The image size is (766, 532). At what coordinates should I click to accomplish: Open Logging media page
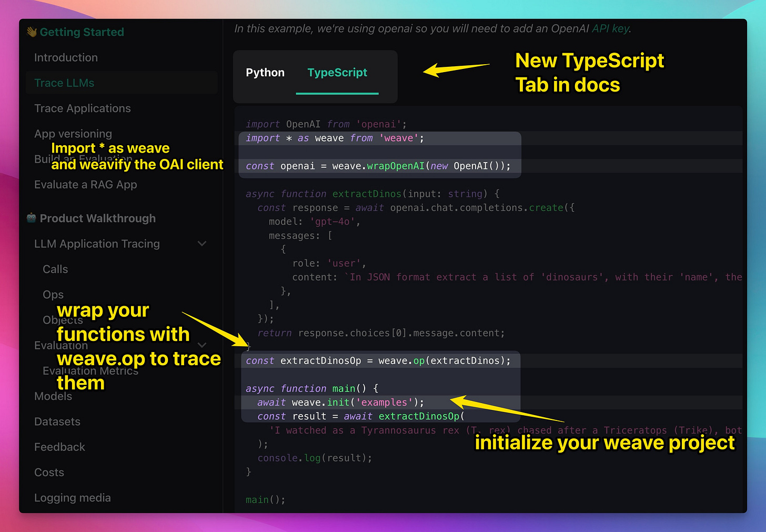click(x=73, y=498)
